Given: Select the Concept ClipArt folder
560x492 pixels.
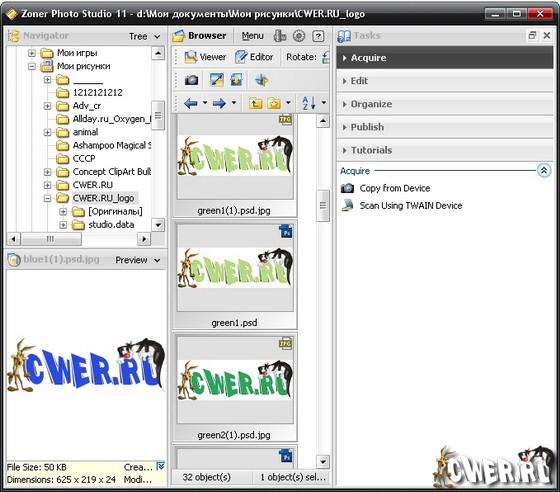Looking at the screenshot, I should (112, 172).
